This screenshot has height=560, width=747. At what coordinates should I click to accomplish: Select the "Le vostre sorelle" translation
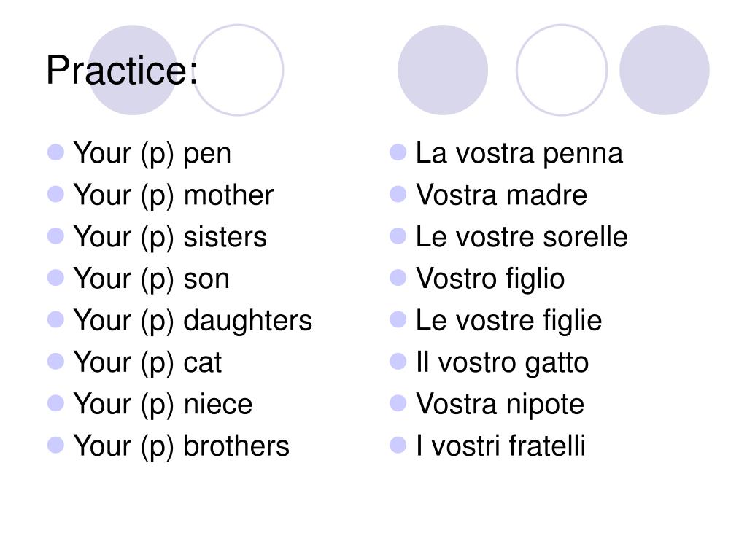point(521,237)
